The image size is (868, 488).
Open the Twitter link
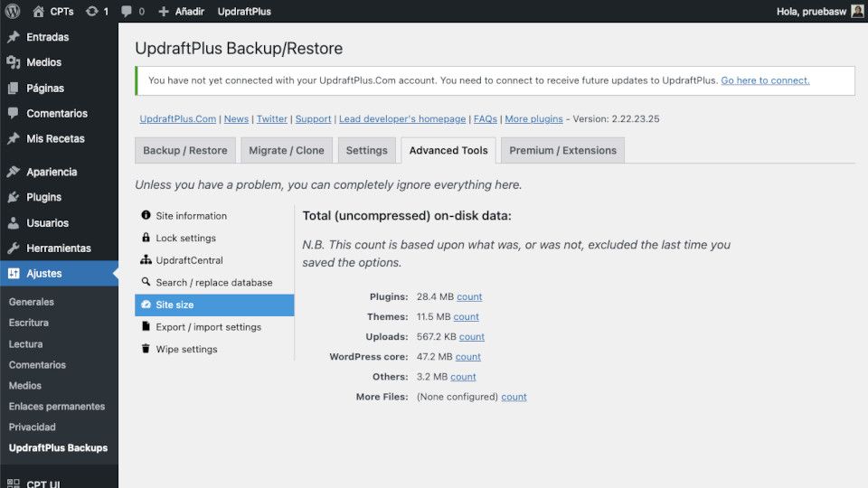point(272,118)
